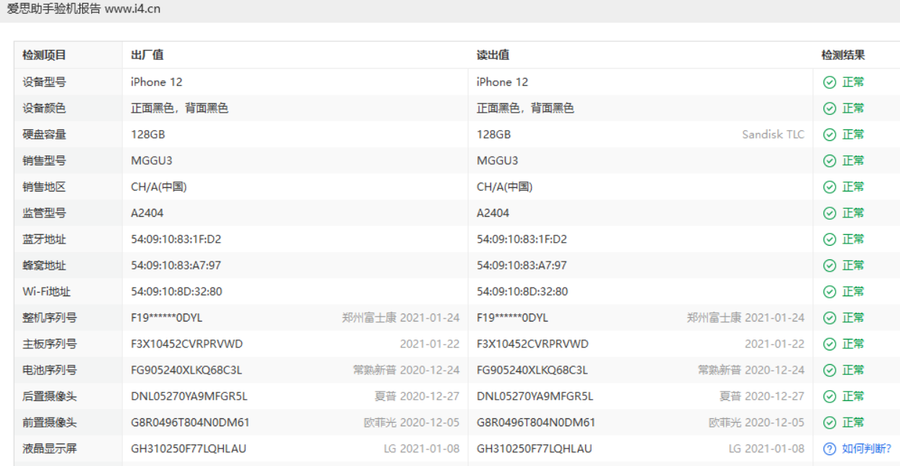Select the Wi-Fi地址 row label
The image size is (900, 466).
tap(46, 292)
